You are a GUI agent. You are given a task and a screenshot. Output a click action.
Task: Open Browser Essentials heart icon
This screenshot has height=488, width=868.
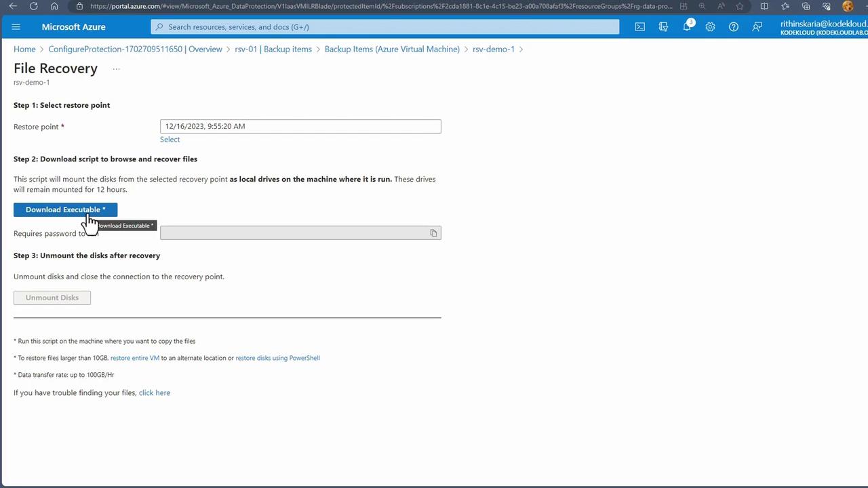827,6
